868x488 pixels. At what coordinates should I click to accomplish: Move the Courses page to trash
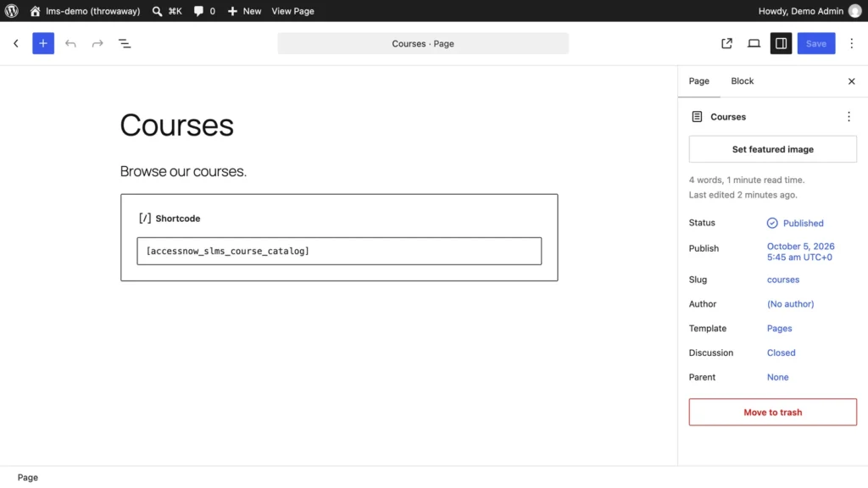[773, 413]
